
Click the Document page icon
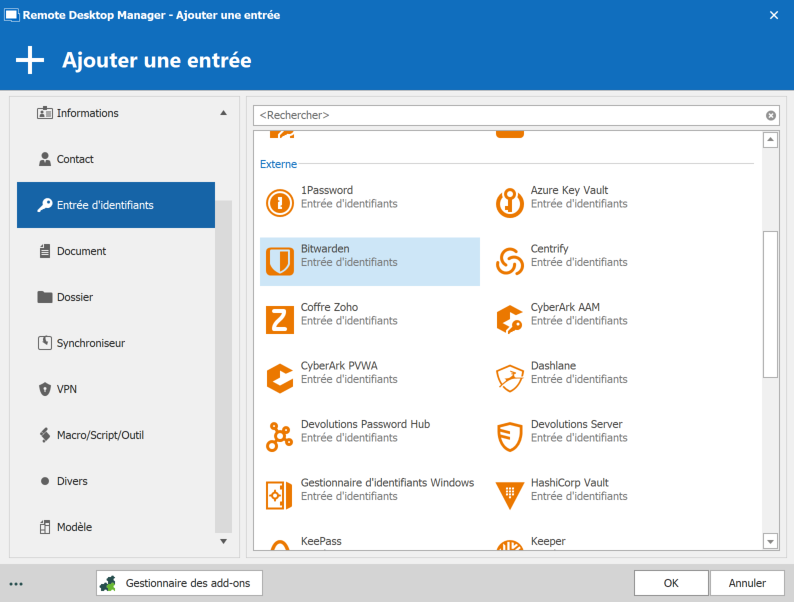point(45,251)
